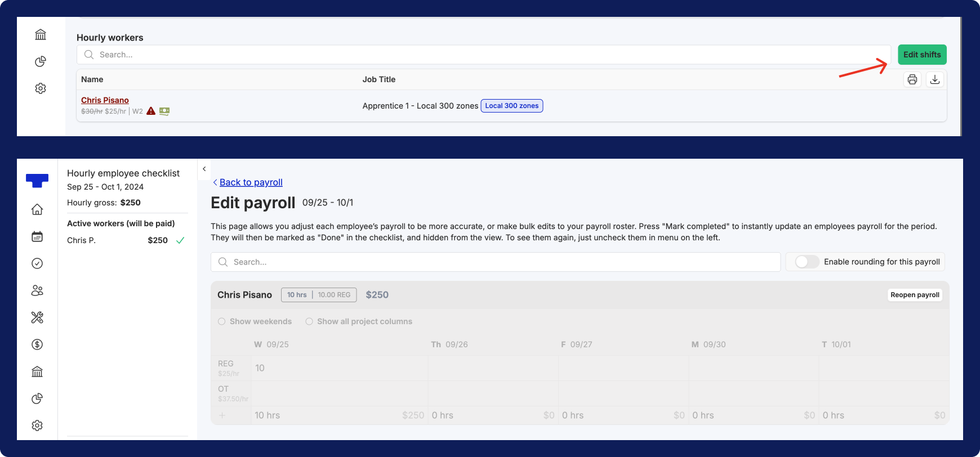980x457 pixels.
Task: Open the checkmark circle icon in lower sidebar
Action: (x=37, y=263)
